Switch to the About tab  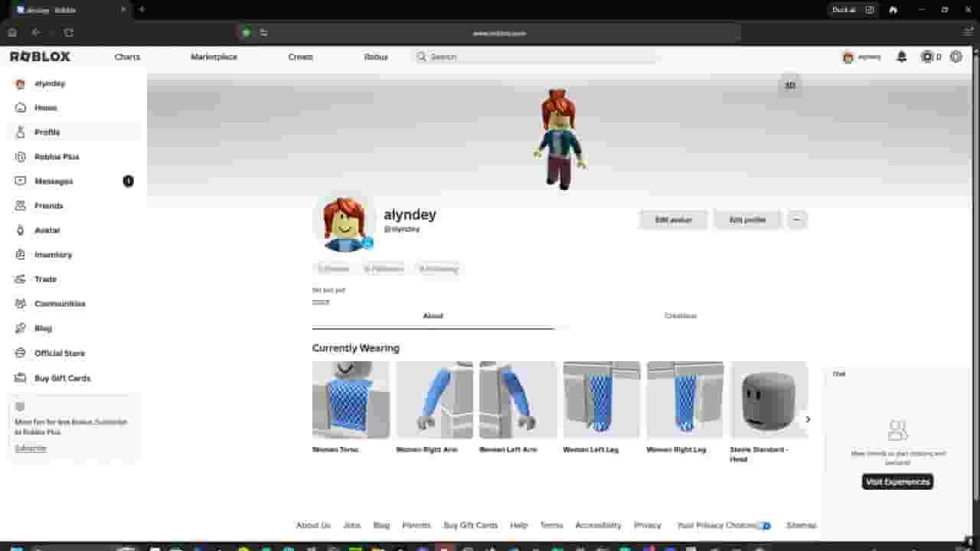433,316
